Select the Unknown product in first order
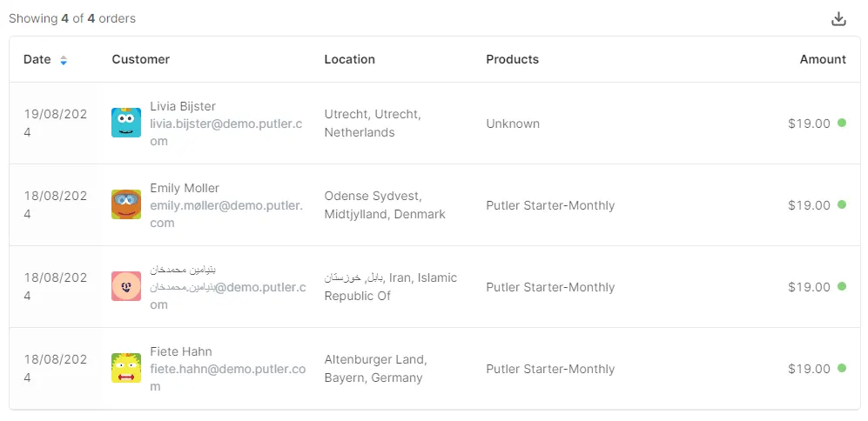The image size is (868, 421). [x=513, y=124]
